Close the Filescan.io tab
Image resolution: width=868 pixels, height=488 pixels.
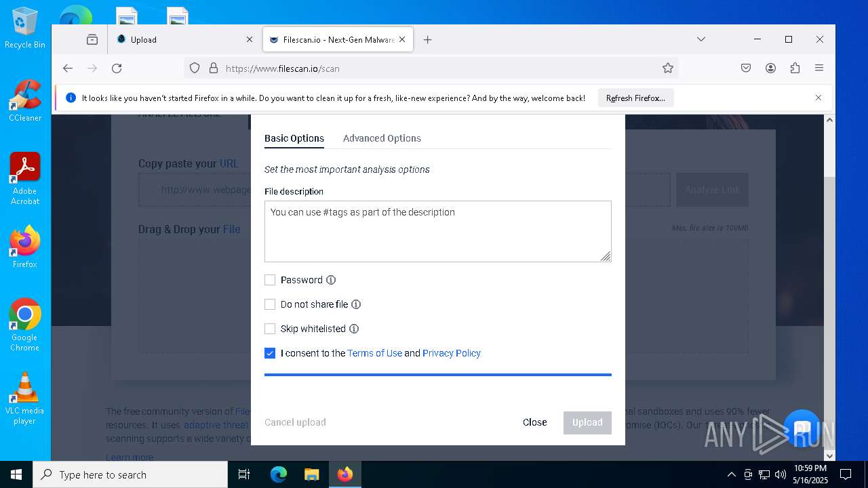pos(402,40)
